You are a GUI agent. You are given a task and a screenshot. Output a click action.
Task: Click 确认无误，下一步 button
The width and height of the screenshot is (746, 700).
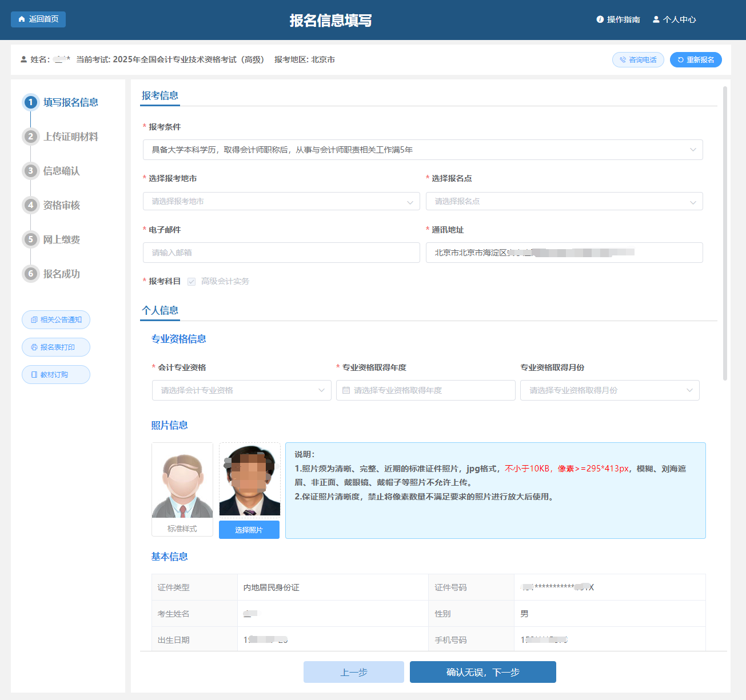click(482, 672)
